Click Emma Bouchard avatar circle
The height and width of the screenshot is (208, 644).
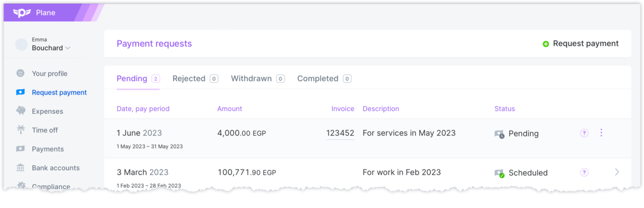click(x=21, y=44)
